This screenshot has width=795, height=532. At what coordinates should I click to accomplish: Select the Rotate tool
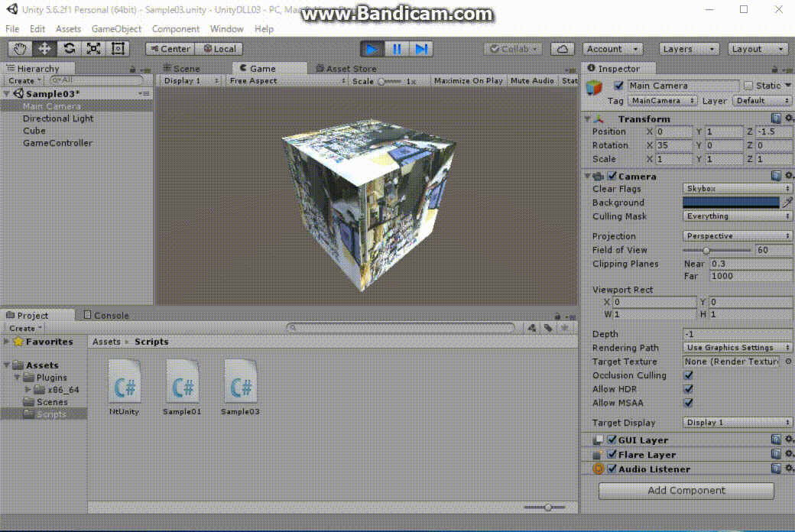point(69,48)
